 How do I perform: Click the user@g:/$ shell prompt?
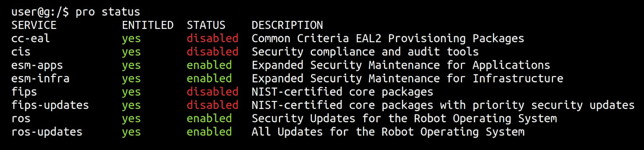(40, 12)
